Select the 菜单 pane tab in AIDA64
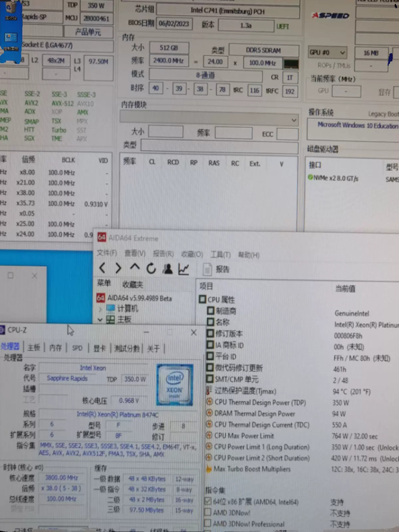Screen dimensions: 399x532 point(104,283)
